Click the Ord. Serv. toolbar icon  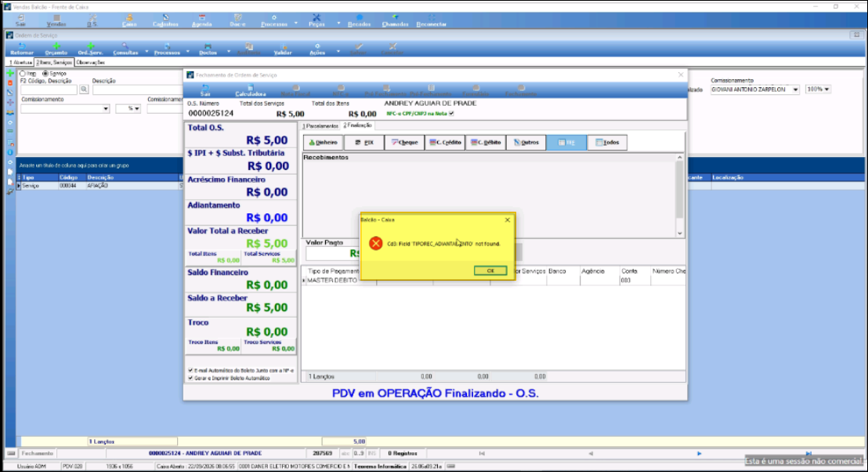[90, 49]
